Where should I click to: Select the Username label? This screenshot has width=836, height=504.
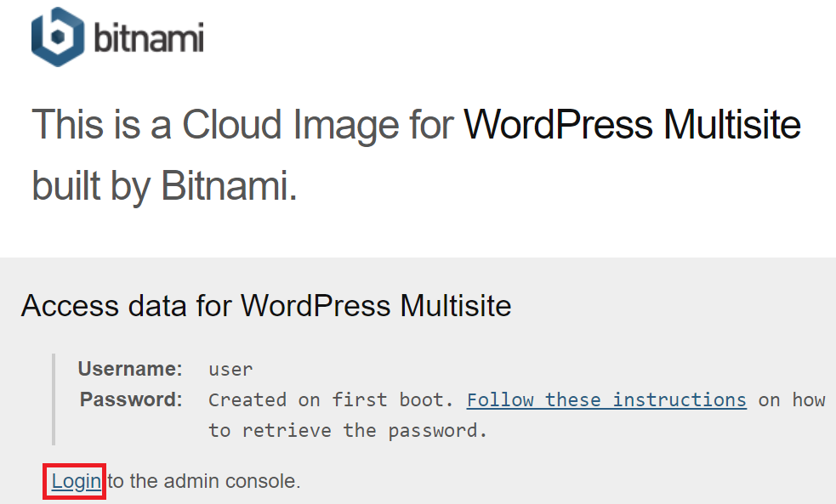130,369
